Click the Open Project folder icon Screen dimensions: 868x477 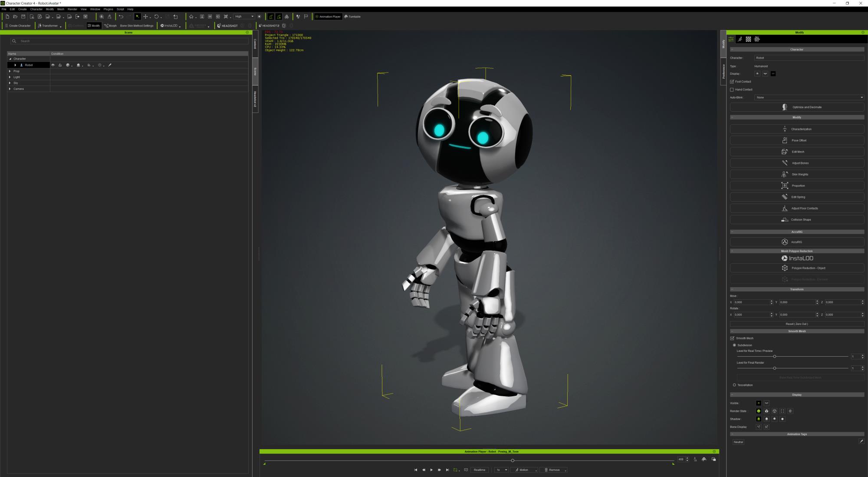point(15,17)
